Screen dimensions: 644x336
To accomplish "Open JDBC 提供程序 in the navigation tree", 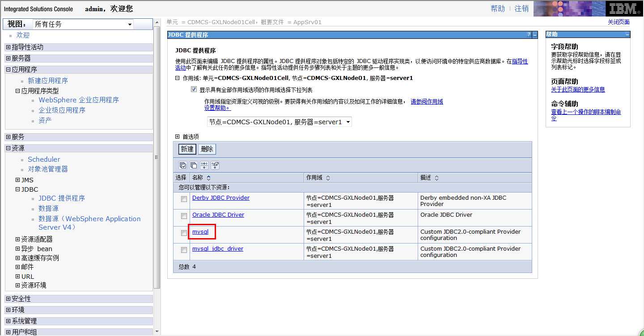I will click(62, 198).
